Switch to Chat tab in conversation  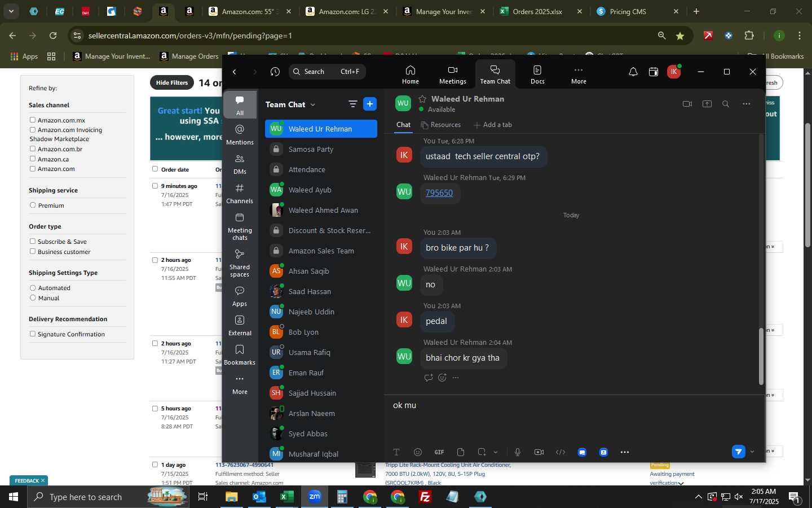[403, 125]
